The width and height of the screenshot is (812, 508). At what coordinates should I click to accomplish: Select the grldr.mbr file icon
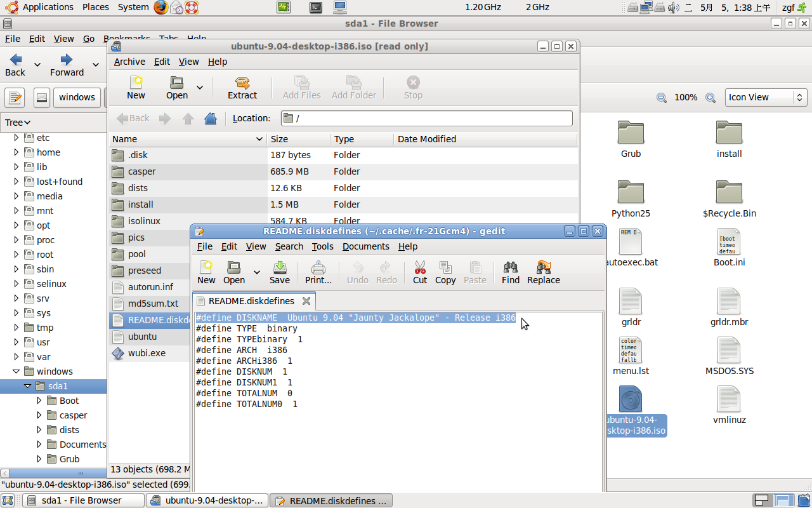coord(729,301)
